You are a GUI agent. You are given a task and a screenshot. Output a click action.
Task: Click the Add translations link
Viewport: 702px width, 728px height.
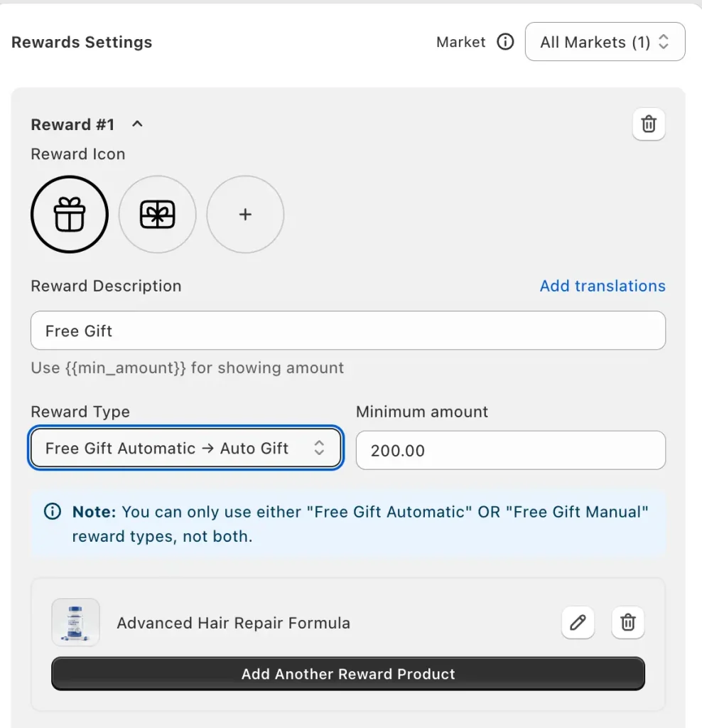tap(603, 286)
